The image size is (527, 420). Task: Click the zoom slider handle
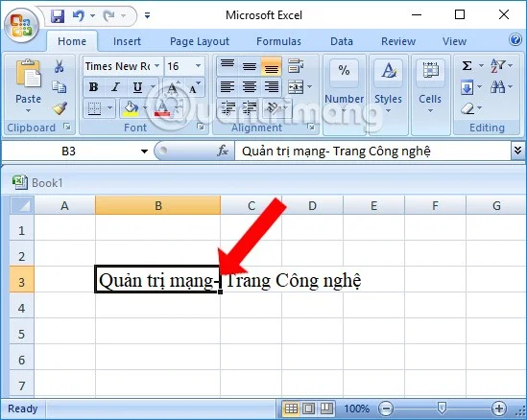442,408
